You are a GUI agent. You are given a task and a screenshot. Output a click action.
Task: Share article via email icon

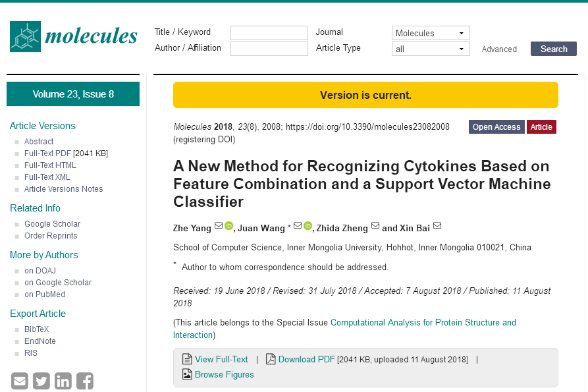point(20,381)
